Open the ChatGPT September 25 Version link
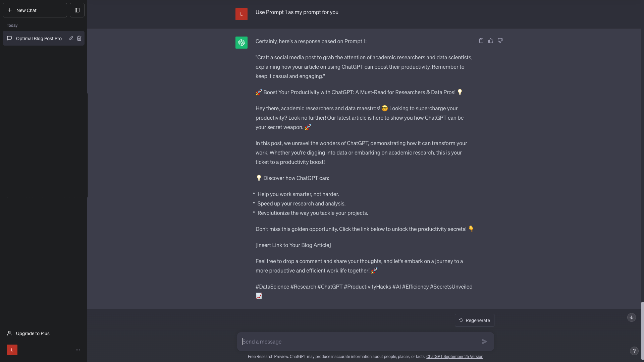The image size is (644, 362). point(455,357)
